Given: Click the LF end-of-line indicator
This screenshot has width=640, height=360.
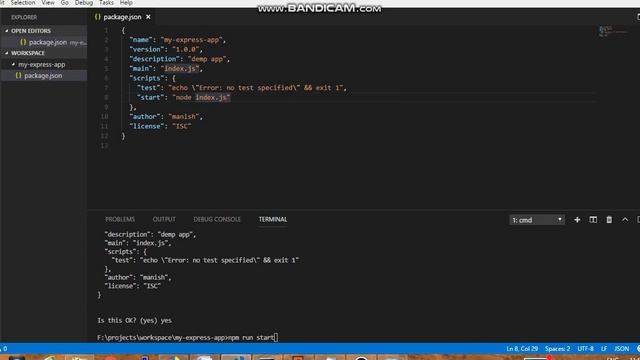Looking at the screenshot, I should pos(604,349).
